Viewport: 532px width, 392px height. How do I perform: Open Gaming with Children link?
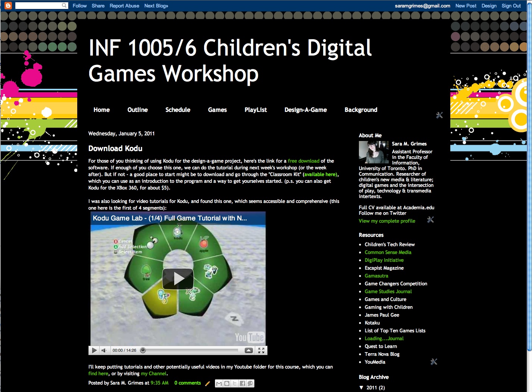click(388, 307)
